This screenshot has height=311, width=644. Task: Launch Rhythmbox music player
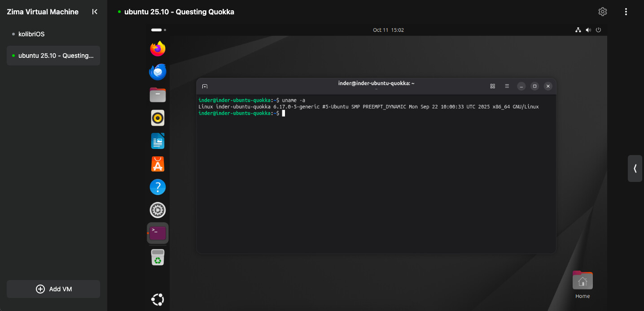pos(158,118)
